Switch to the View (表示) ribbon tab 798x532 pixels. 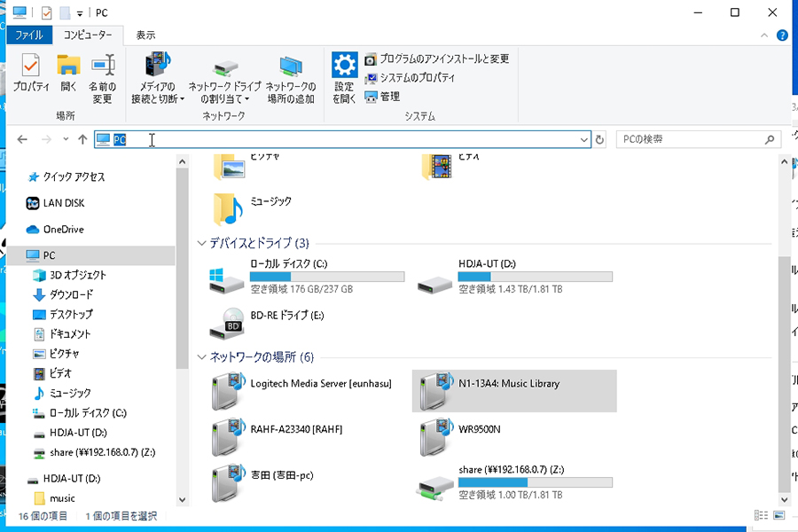pyautogui.click(x=145, y=35)
